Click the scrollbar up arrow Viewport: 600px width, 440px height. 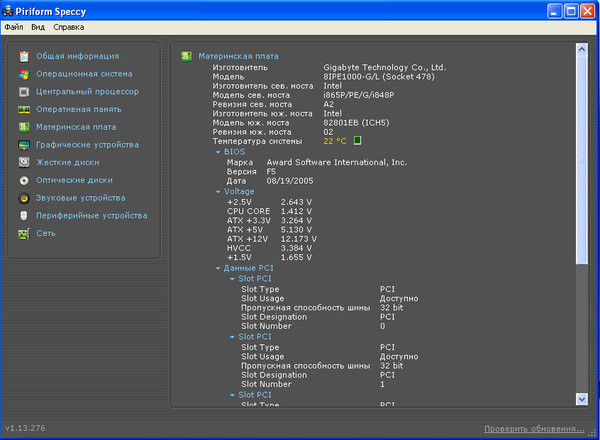pos(582,49)
